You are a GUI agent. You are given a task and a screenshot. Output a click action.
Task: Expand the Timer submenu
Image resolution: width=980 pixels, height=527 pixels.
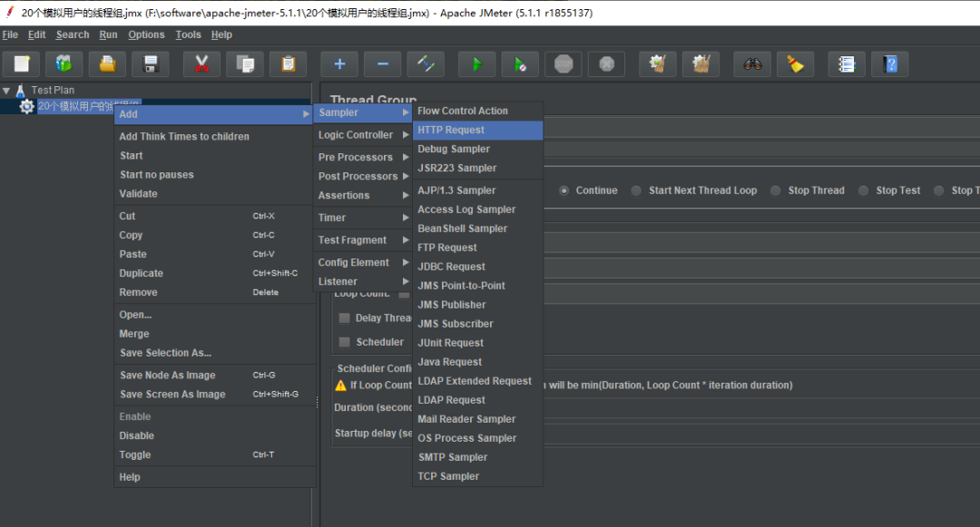point(362,218)
